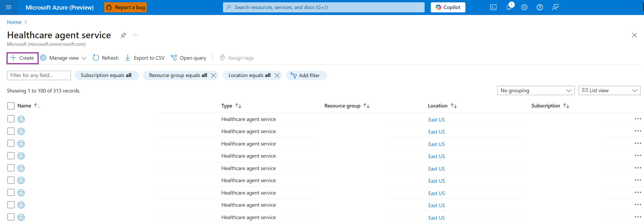This screenshot has width=644, height=224.
Task: Click the help question mark icon
Action: tap(540, 7)
